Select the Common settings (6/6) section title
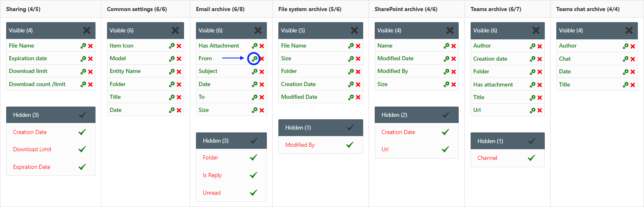 (x=137, y=9)
